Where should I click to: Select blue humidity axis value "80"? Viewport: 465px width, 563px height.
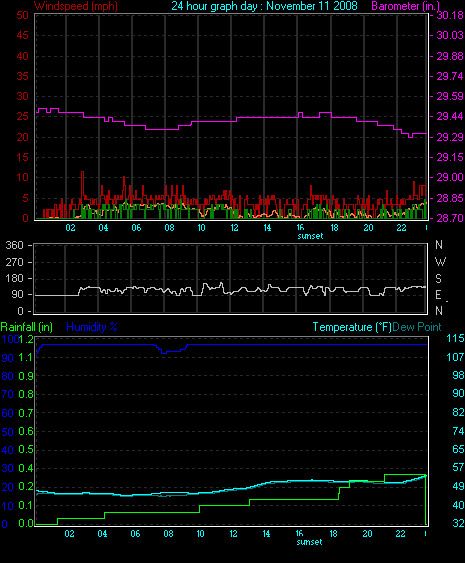tap(8, 376)
